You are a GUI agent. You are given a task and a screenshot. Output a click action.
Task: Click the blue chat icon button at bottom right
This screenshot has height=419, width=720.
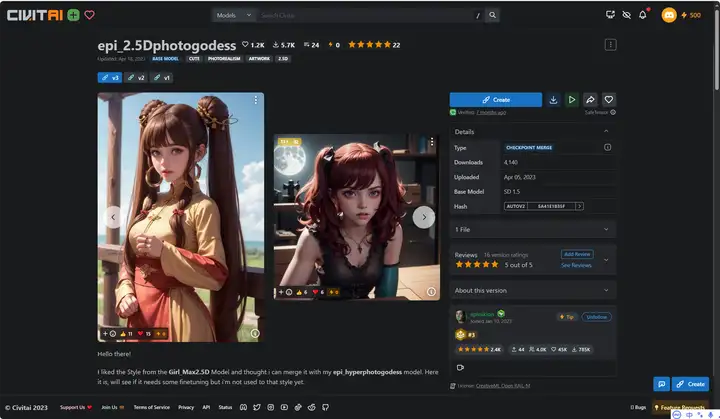(661, 384)
